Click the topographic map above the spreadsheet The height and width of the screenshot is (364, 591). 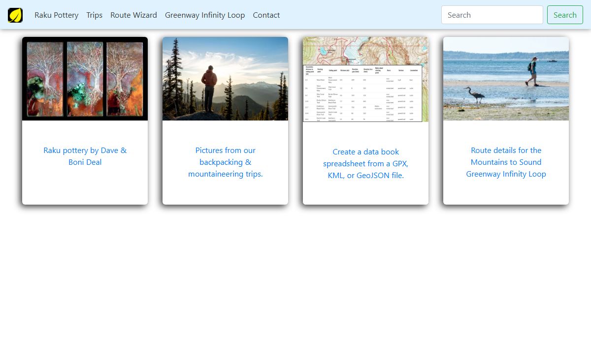pyautogui.click(x=365, y=49)
